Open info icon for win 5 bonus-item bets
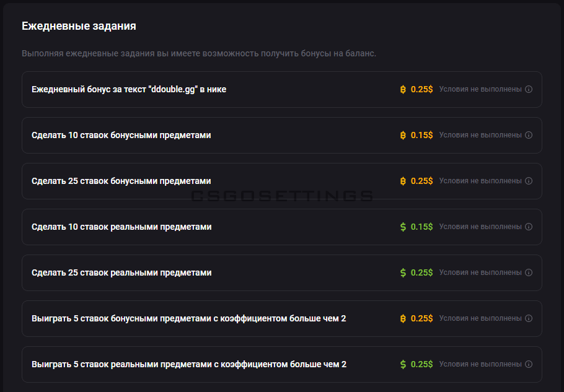This screenshot has width=564, height=392. click(529, 318)
